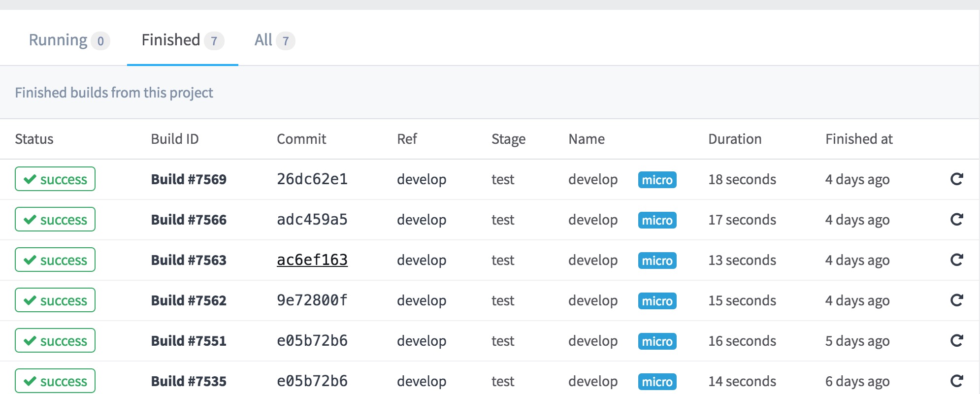Click the success badge for Build #7569

click(x=55, y=179)
